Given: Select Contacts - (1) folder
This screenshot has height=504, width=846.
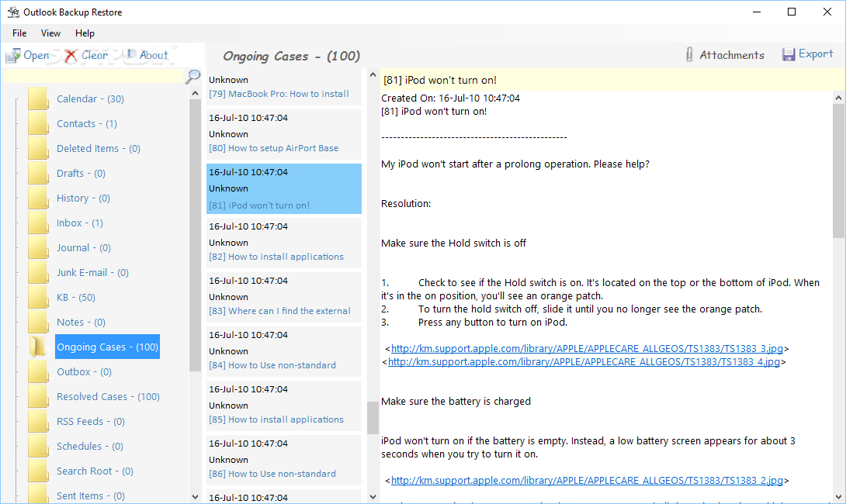Looking at the screenshot, I should 87,123.
